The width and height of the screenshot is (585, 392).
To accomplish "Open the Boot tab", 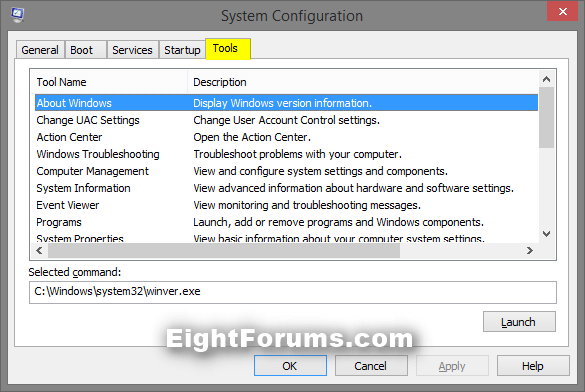I will [85, 50].
